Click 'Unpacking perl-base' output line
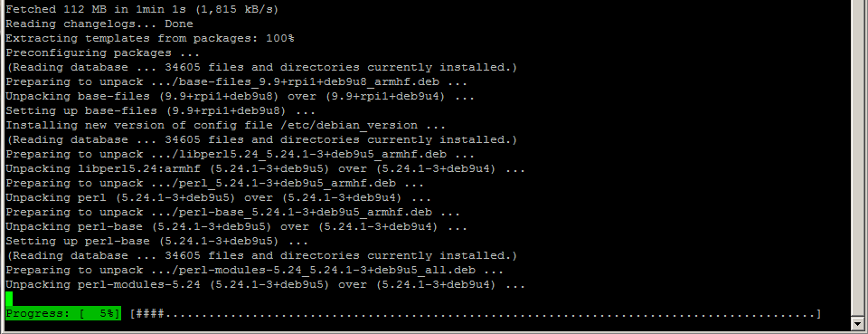 236,227
